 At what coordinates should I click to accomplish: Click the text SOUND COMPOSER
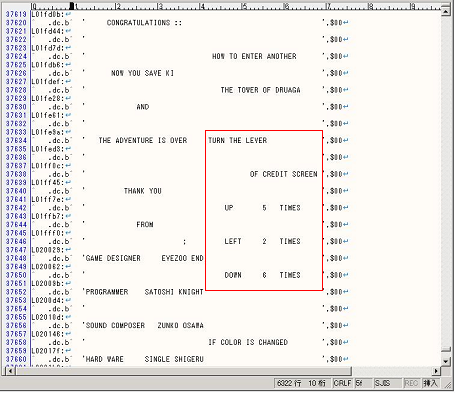click(115, 326)
